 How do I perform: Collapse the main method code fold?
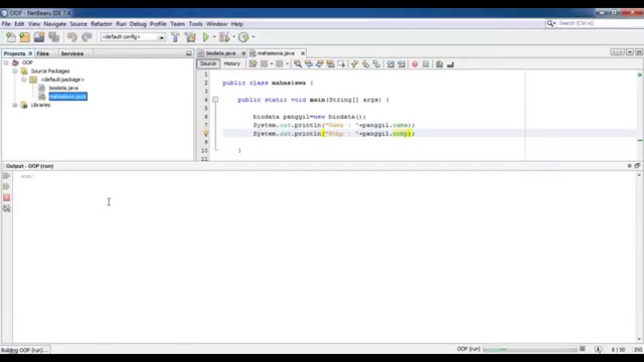click(x=215, y=100)
